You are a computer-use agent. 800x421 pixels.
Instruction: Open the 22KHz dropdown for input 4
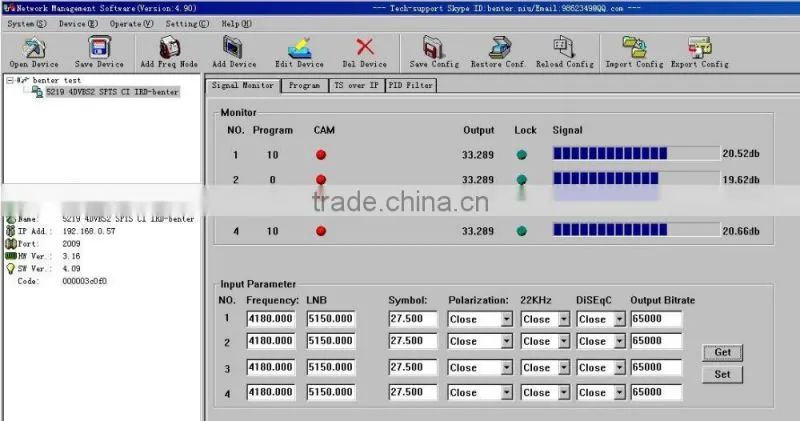pos(563,392)
